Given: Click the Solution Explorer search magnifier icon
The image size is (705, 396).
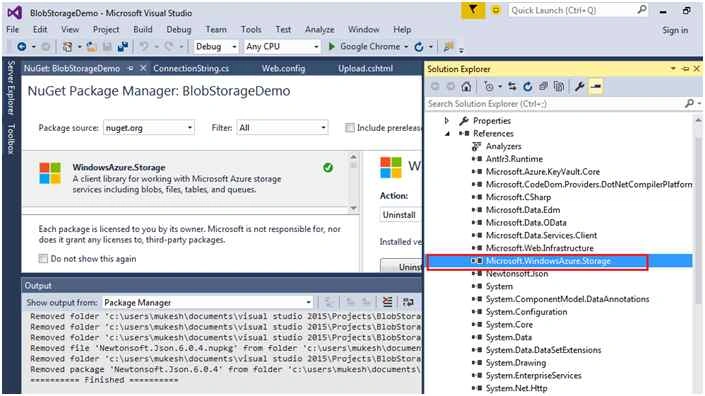Looking at the screenshot, I should point(689,104).
